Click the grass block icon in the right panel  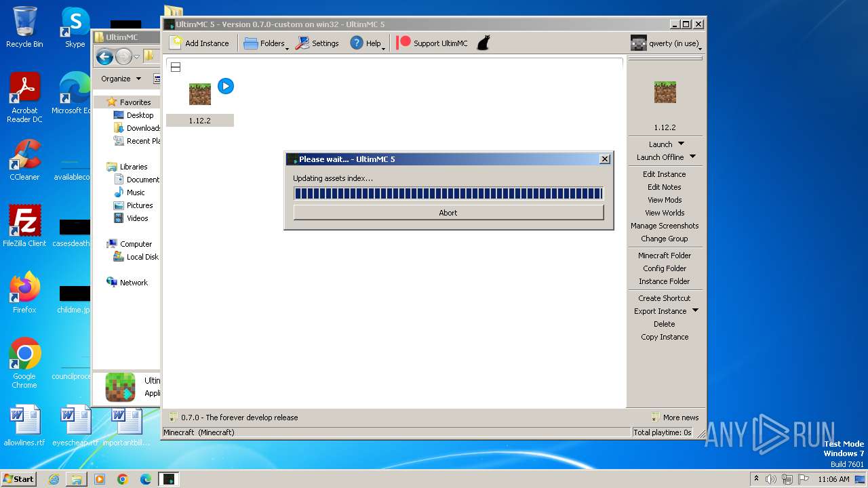tap(665, 91)
